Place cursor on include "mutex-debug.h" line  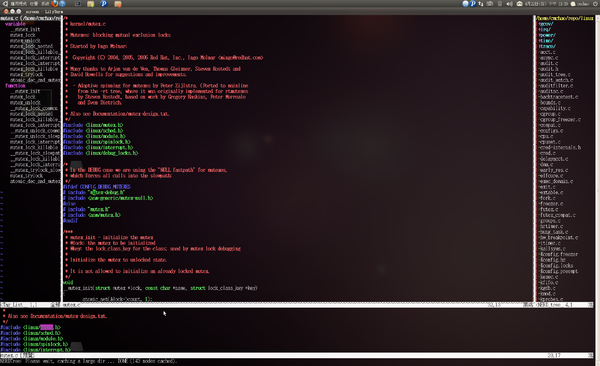click(94, 193)
